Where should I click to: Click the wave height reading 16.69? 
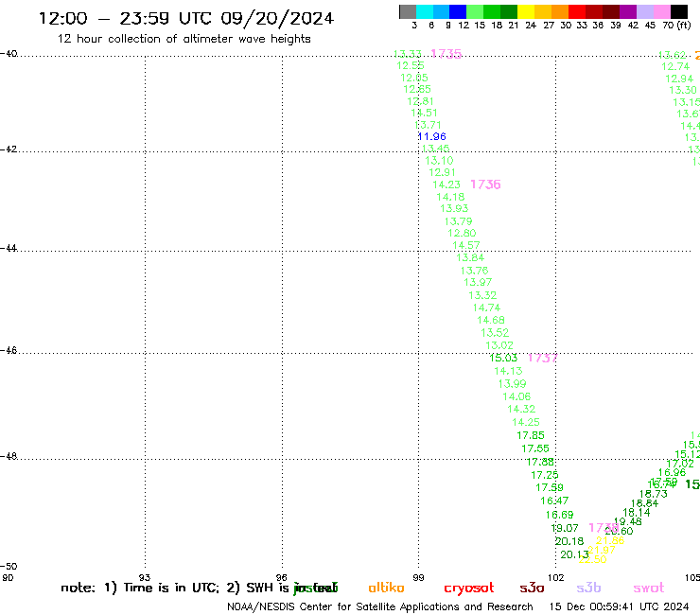tap(559, 515)
